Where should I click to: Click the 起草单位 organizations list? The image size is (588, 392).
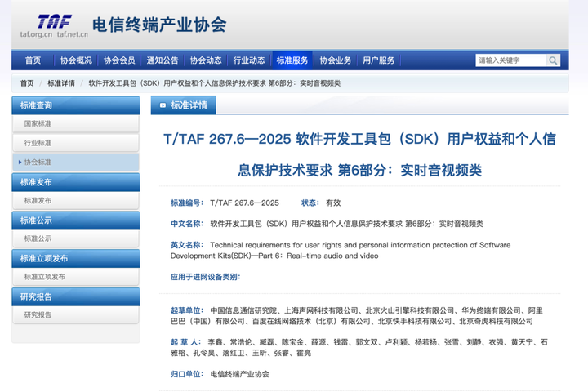pos(357,316)
